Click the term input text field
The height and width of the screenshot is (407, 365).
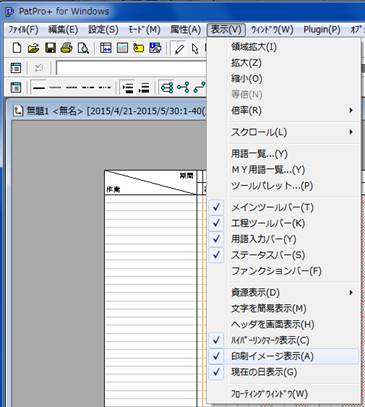point(131,68)
